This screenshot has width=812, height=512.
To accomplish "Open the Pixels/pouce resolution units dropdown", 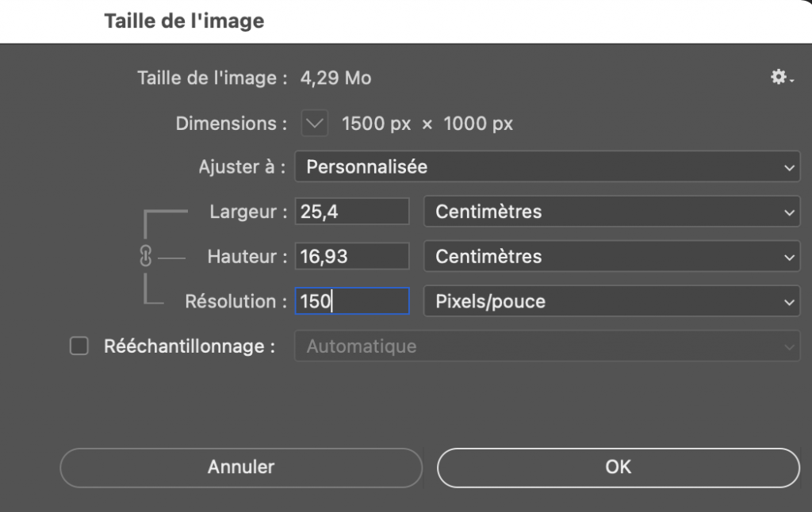I will (611, 302).
